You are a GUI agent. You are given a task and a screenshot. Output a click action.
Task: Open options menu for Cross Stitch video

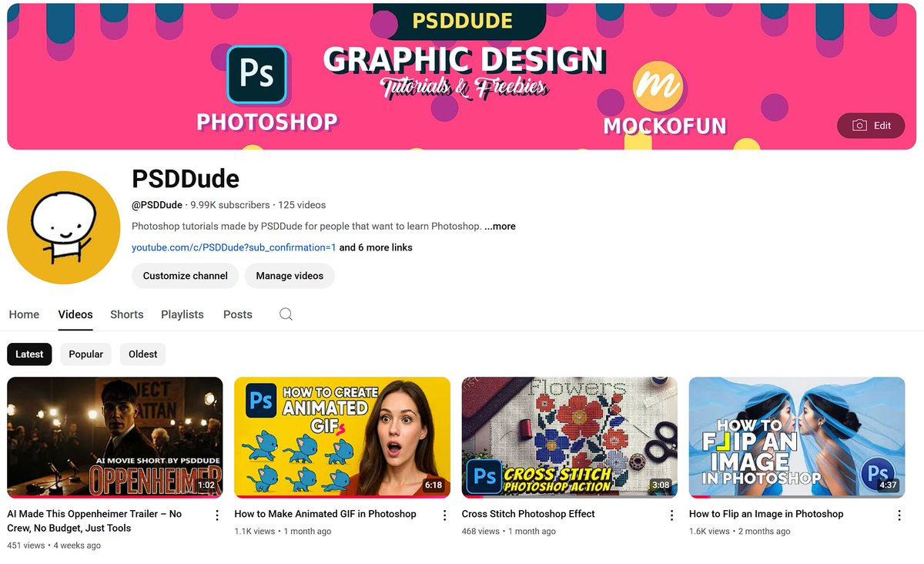[671, 515]
